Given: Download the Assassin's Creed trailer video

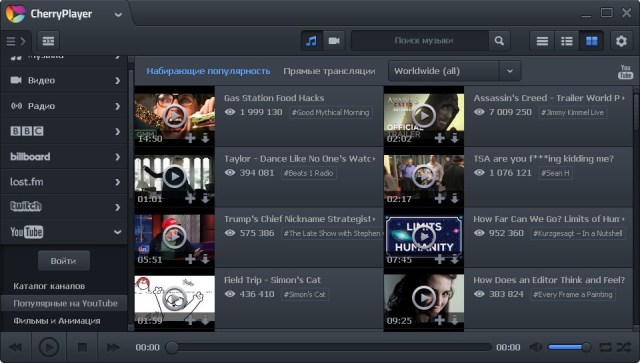Looking at the screenshot, I should point(454,138).
